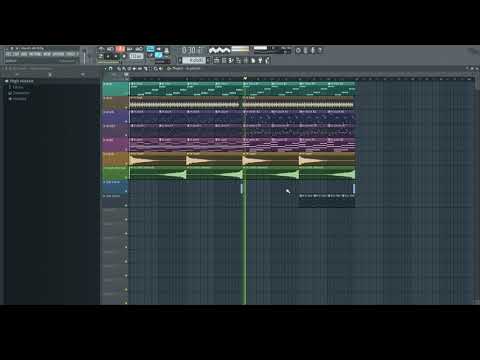Click the Playlist Arrangement title text
This screenshot has width=480, height=360.
coord(186,68)
